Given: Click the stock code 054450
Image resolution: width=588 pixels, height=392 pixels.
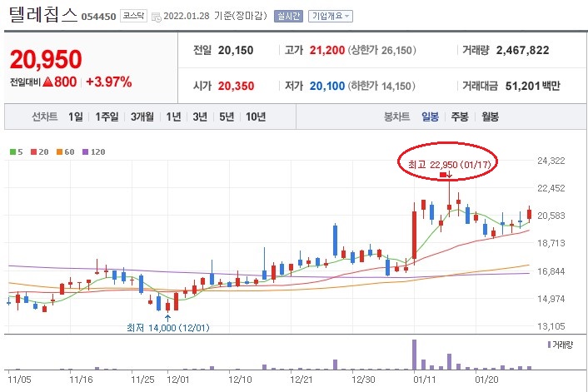Looking at the screenshot, I should pos(98,17).
